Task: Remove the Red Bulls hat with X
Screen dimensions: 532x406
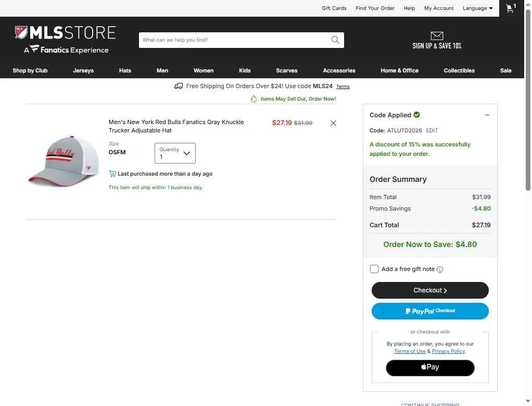Action: point(333,123)
